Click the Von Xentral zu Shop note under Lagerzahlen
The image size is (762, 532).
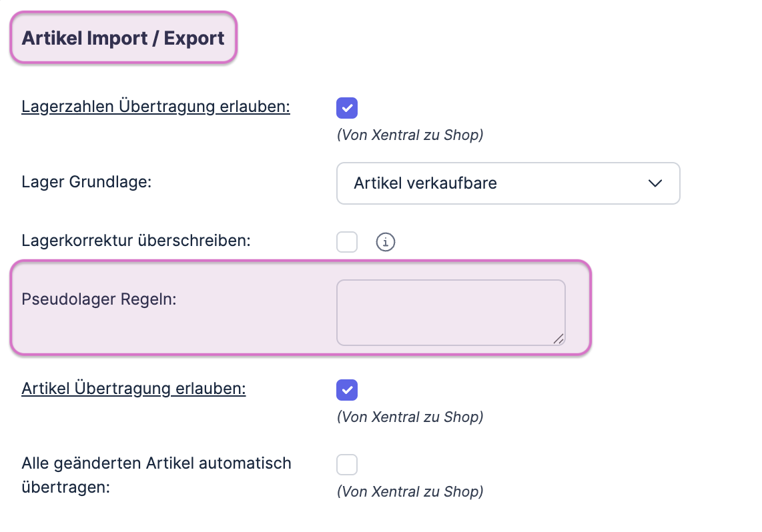[409, 135]
